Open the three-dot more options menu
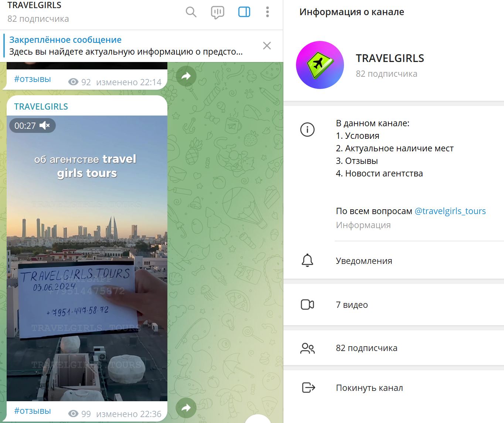Viewport: 504px width, 423px height. coord(268,12)
